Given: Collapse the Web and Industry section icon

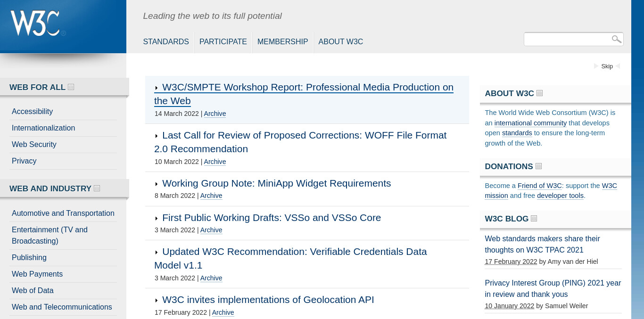Looking at the screenshot, I should 97,188.
